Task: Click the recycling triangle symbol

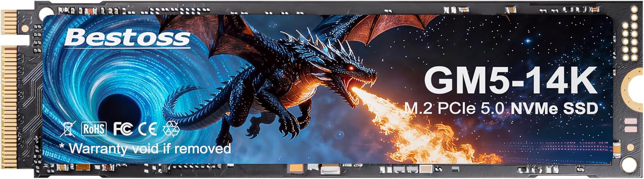Action: pos(171,128)
